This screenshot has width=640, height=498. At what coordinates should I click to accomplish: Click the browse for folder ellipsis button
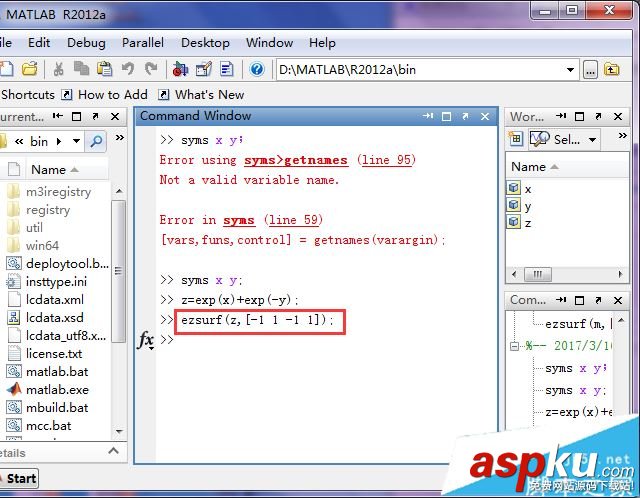[590, 70]
